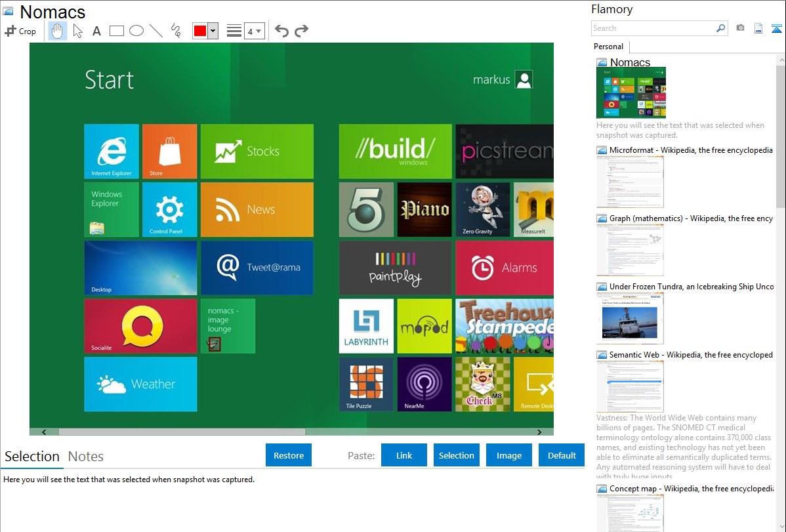Choose the freehand squiggle drawing tool

[175, 31]
